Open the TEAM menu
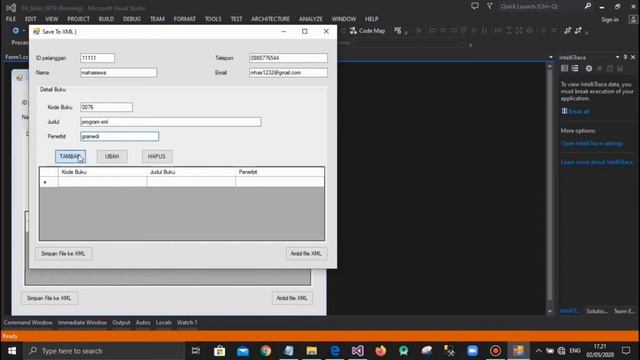Image resolution: width=640 pixels, height=360 pixels. click(x=157, y=19)
